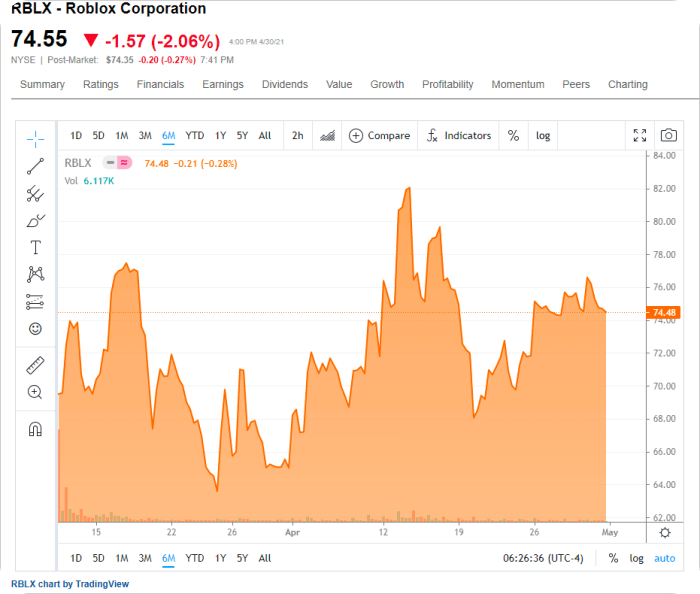Toggle percent scale in bottom bar

tap(613, 558)
